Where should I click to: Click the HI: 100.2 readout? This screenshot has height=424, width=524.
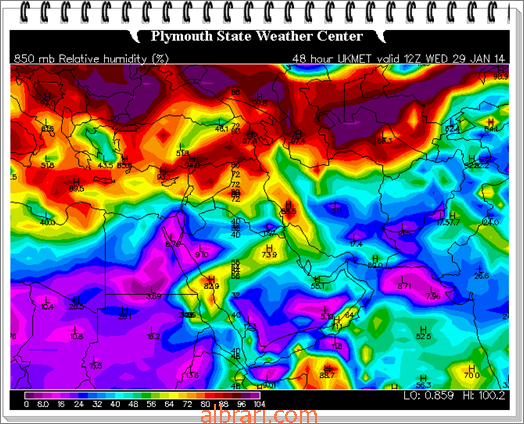(x=484, y=396)
